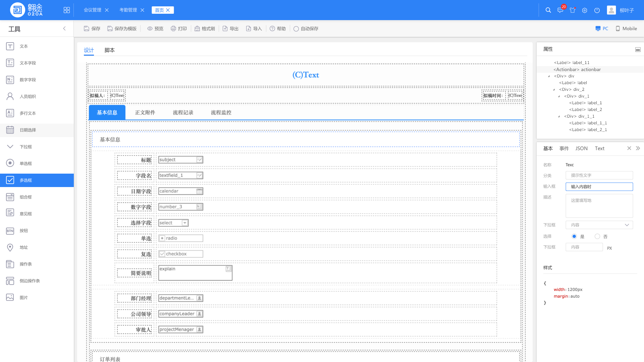Open the app grid icon in header

click(67, 10)
